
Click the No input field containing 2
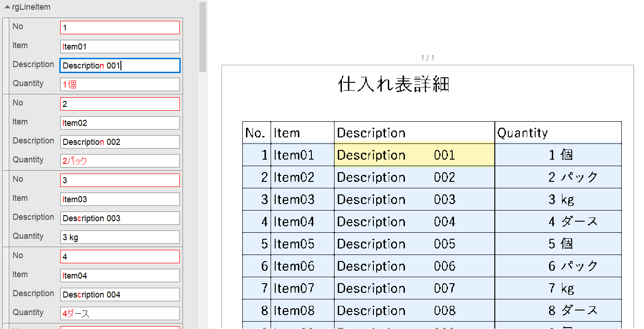(x=120, y=104)
